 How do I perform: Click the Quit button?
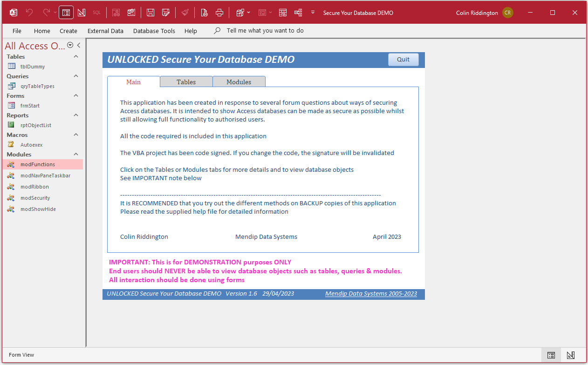(x=403, y=60)
